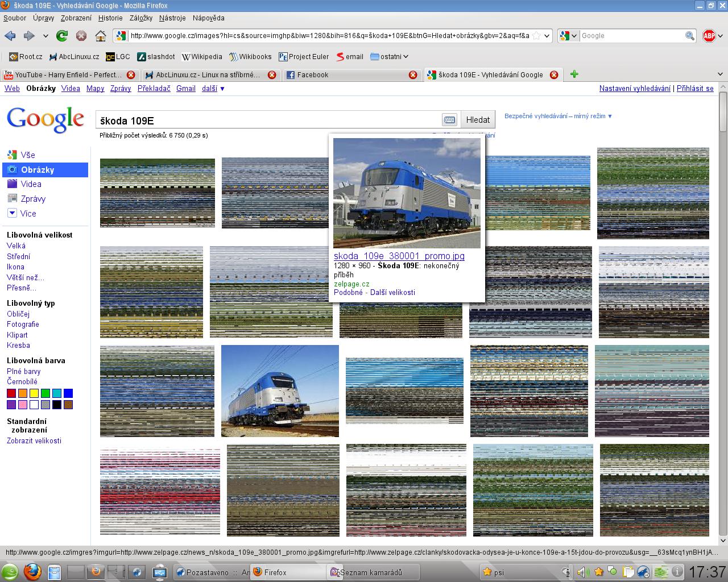Close the YouTube Harry Enfield tab

131,74
